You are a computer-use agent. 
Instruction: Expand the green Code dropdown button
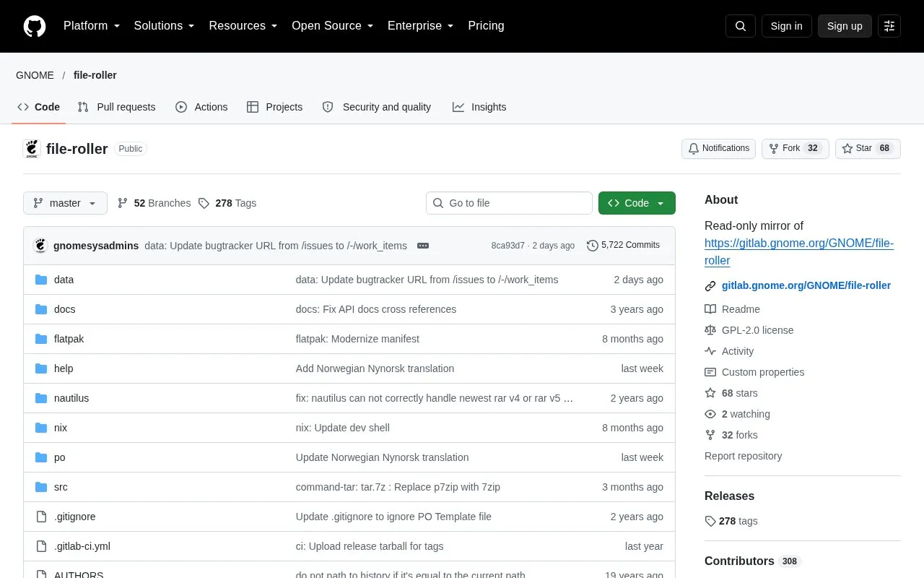(637, 203)
